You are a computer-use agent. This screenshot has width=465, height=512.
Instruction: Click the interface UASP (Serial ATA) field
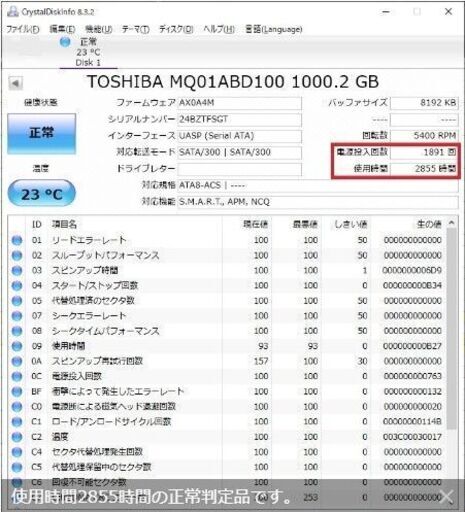click(240, 136)
